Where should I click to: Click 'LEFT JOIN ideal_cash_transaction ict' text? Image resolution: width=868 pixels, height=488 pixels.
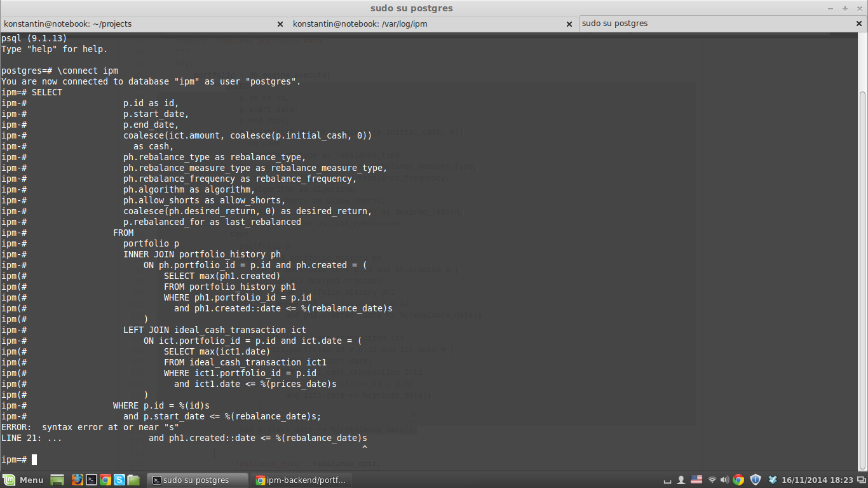[x=215, y=330]
